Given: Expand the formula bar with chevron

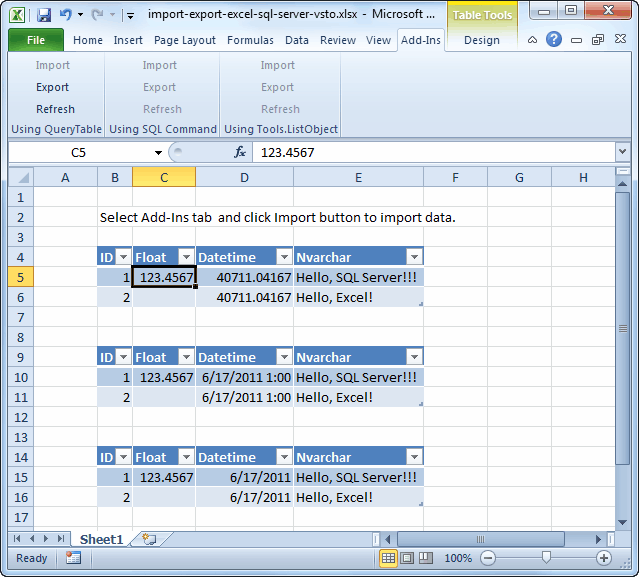Looking at the screenshot, I should pos(622,152).
